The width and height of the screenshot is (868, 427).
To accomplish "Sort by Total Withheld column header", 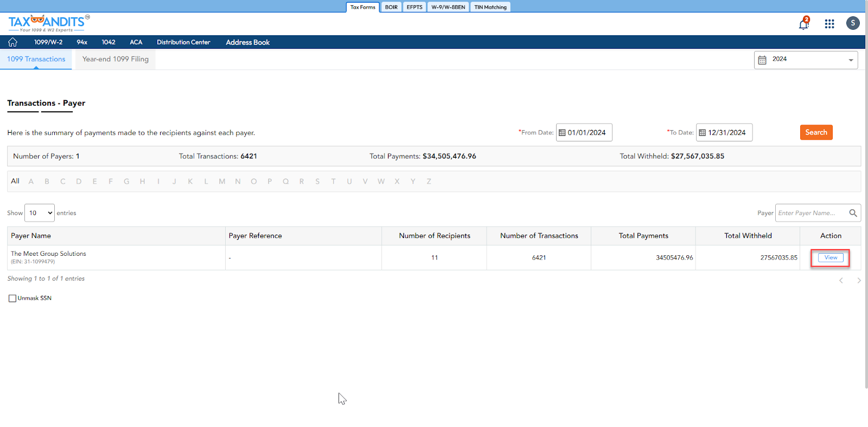I will [748, 236].
